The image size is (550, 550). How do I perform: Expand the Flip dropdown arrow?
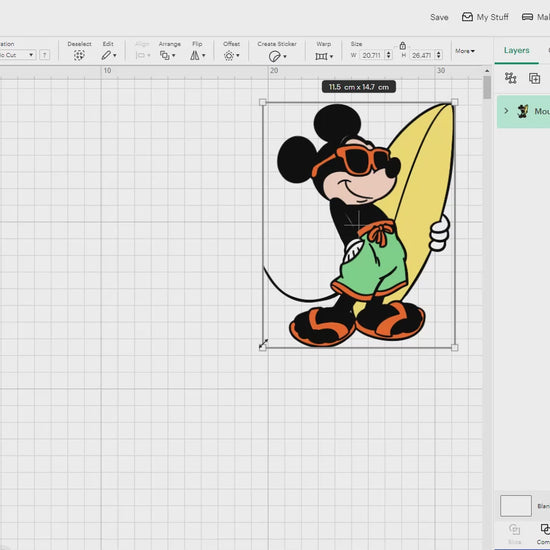pyautogui.click(x=204, y=55)
